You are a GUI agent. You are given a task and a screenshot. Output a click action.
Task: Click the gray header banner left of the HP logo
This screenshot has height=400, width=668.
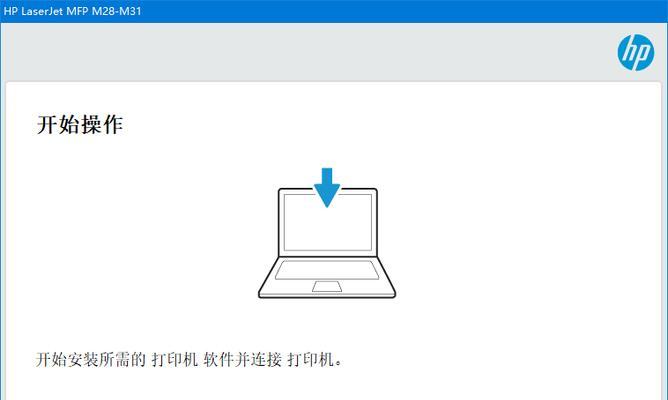point(307,52)
